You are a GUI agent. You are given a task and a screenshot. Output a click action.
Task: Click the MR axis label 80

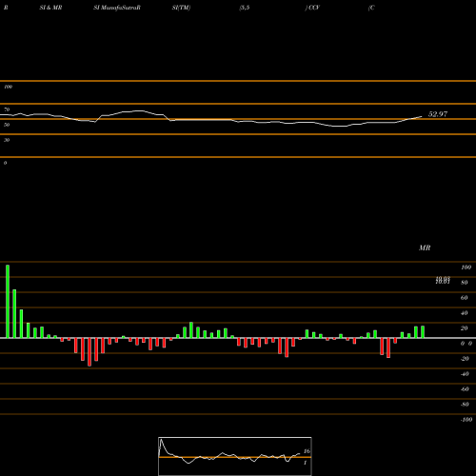pyautogui.click(x=465, y=283)
